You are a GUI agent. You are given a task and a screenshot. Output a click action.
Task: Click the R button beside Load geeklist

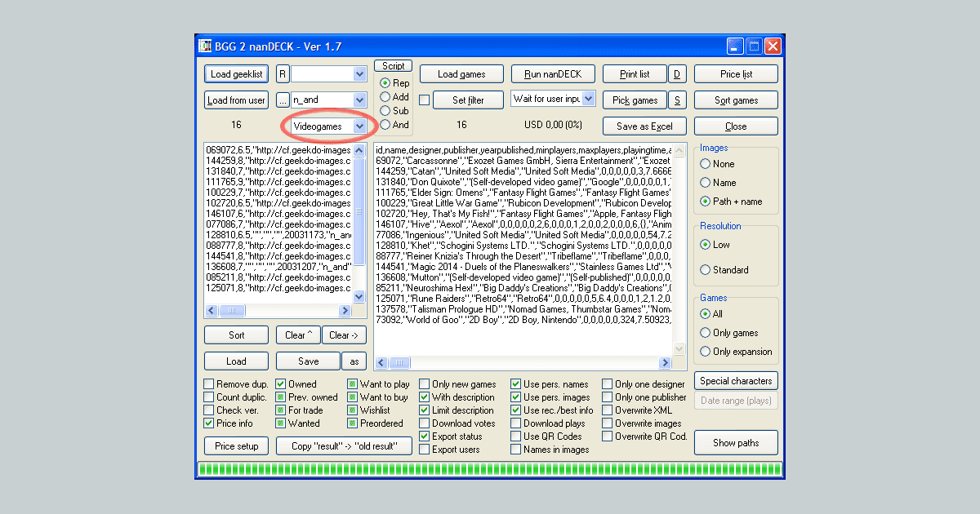(282, 73)
